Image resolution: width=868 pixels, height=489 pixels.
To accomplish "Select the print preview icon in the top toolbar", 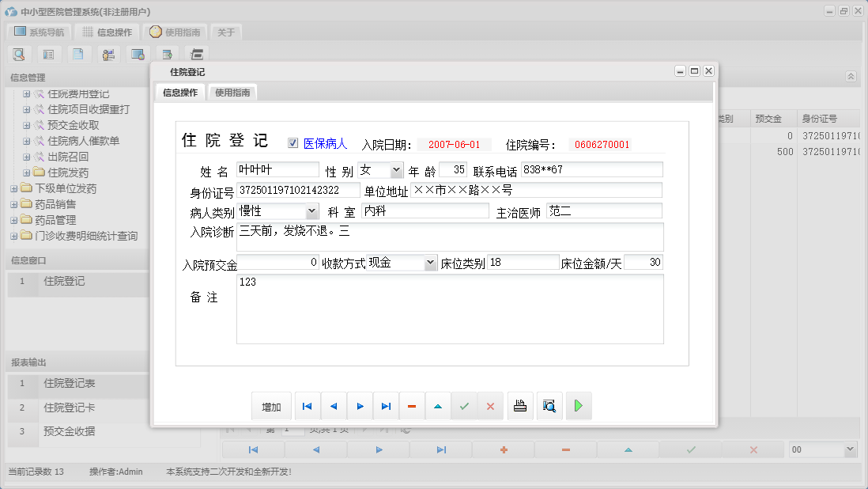I will pos(18,54).
